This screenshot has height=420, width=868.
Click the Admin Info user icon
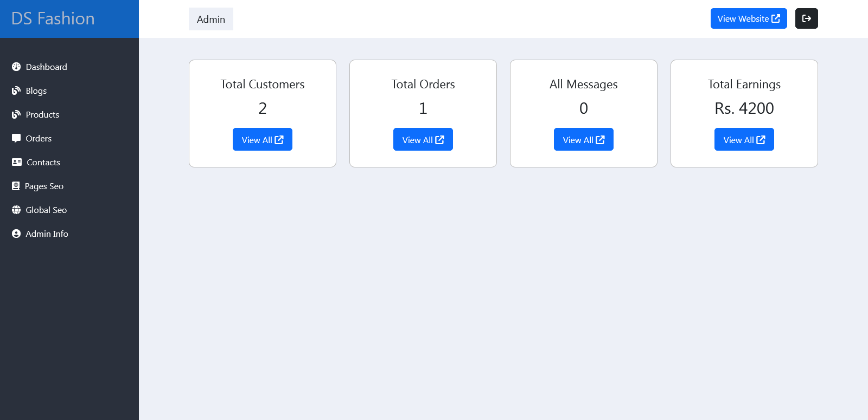[16, 234]
